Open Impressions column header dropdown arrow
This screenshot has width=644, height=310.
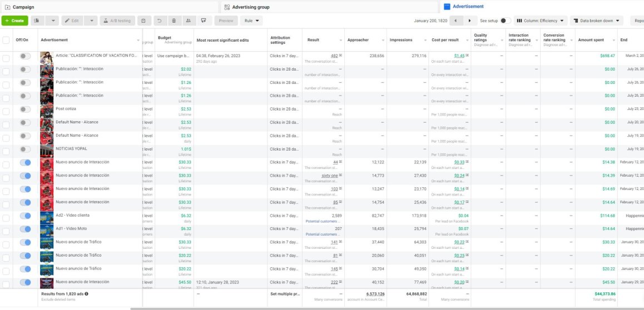coord(425,40)
